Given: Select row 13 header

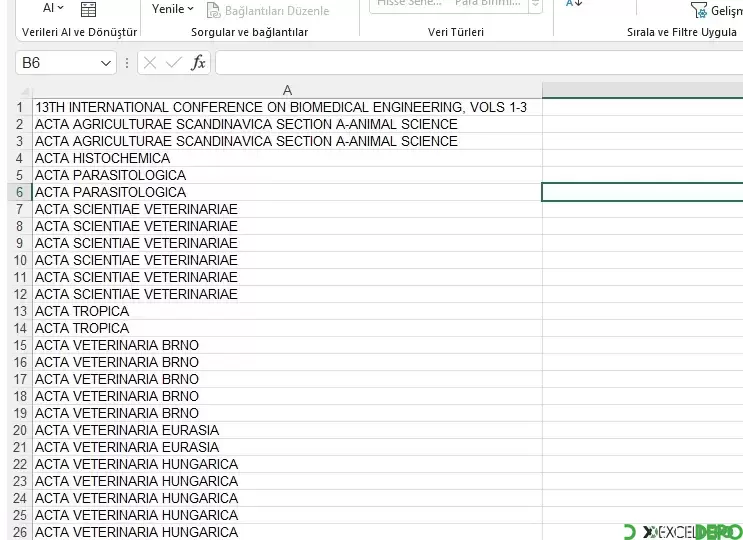Looking at the screenshot, I should pyautogui.click(x=19, y=311).
